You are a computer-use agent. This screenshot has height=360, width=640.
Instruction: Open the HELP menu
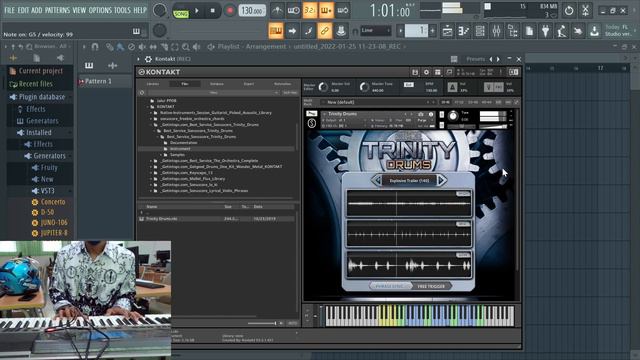[140, 10]
